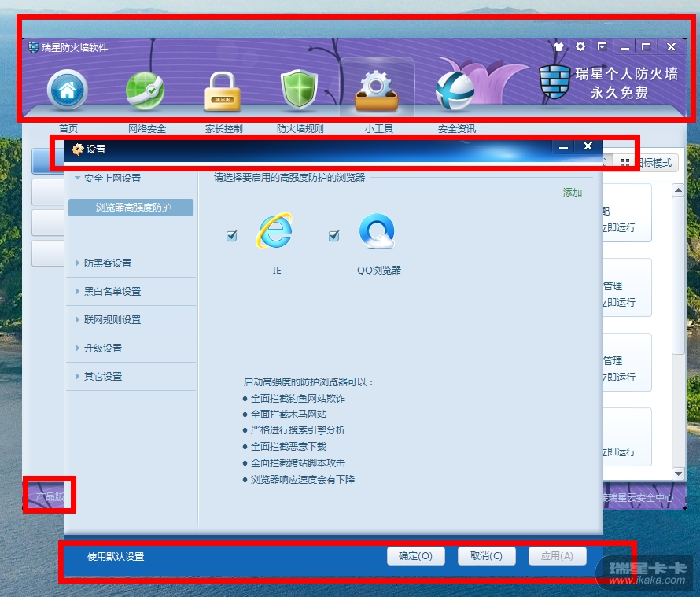Click the 瑞星个人防火墙 brick shield logo

tap(554, 82)
